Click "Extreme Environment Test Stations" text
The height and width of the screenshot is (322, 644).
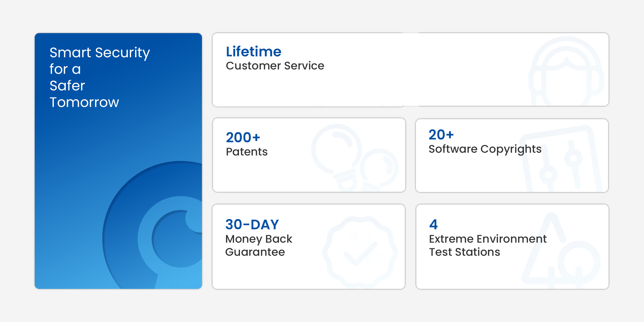pyautogui.click(x=488, y=245)
